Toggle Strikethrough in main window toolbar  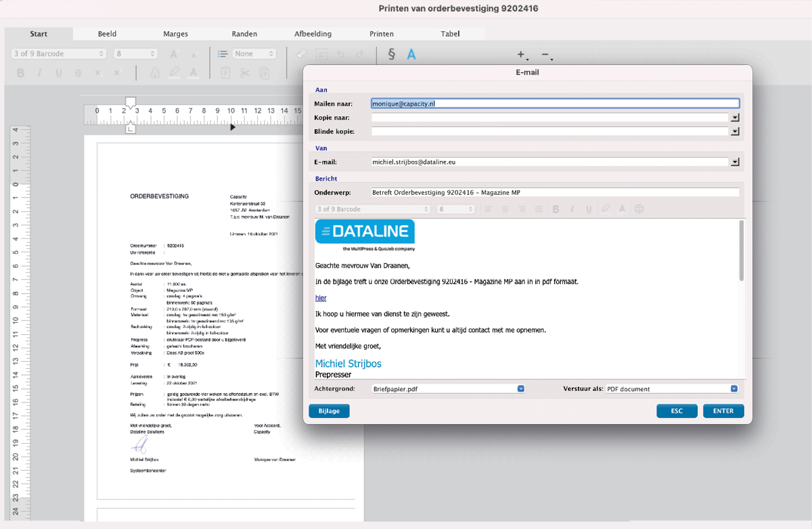point(78,73)
